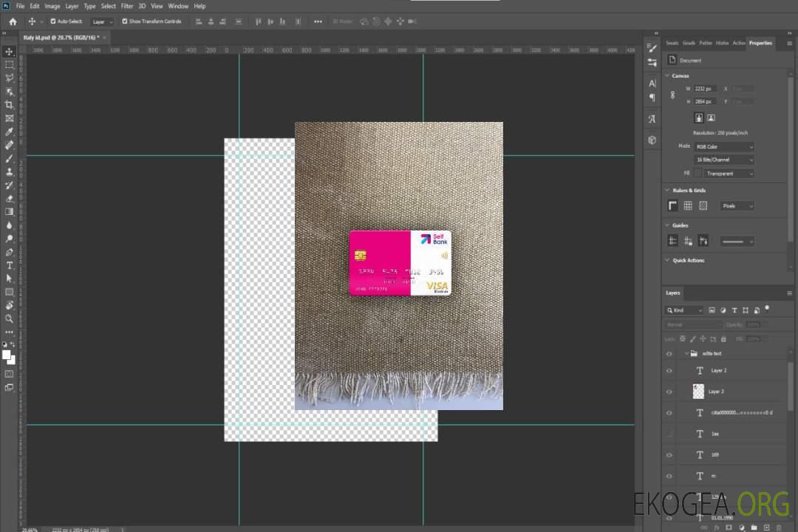Click the Home icon in options bar

pos(13,21)
